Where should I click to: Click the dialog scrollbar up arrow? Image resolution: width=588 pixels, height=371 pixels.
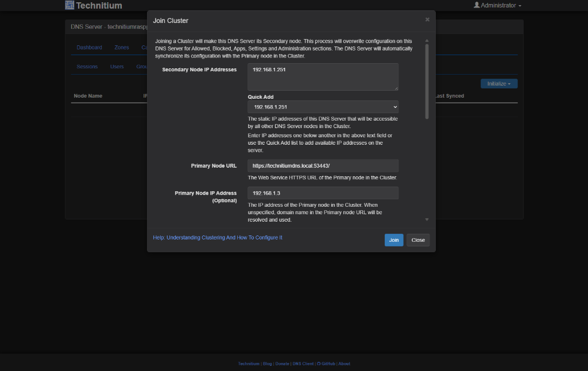point(427,41)
